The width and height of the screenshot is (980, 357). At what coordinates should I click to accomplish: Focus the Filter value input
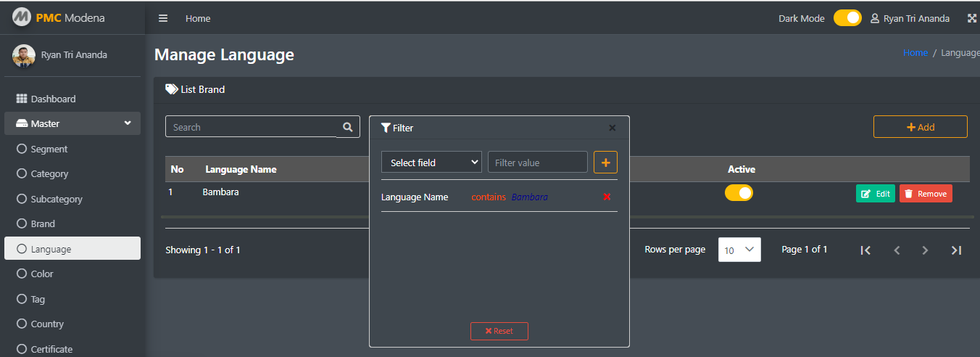[x=538, y=163]
